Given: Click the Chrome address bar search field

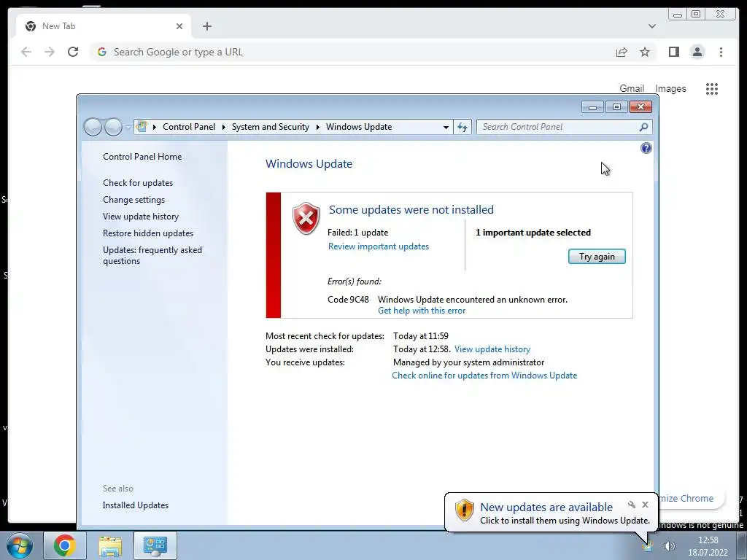Looking at the screenshot, I should coord(352,52).
